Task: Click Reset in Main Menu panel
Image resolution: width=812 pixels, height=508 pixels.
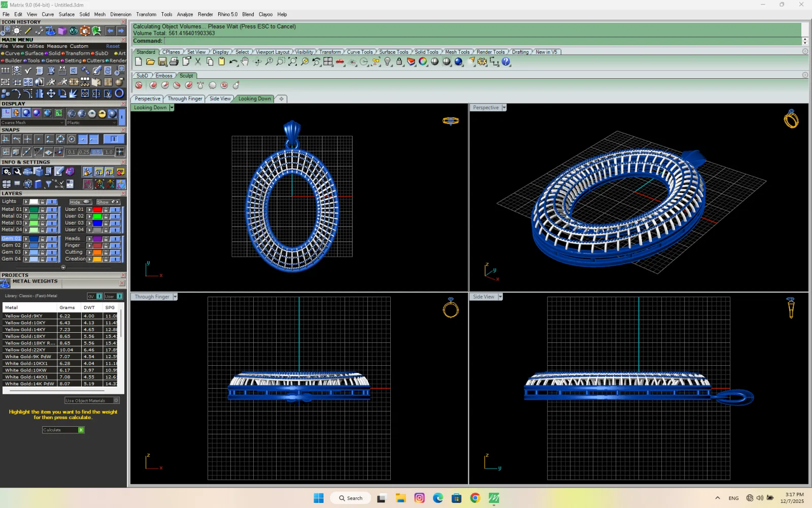Action: tap(113, 46)
